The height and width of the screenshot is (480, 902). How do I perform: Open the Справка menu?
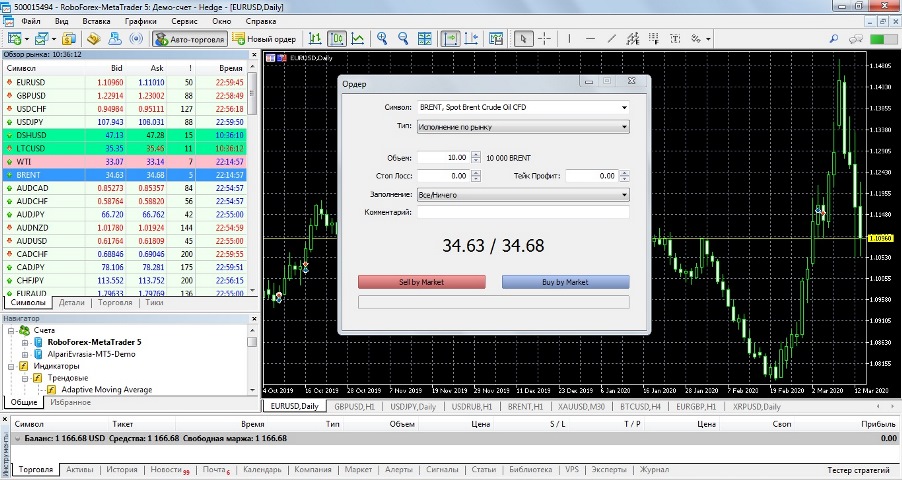[x=261, y=21]
